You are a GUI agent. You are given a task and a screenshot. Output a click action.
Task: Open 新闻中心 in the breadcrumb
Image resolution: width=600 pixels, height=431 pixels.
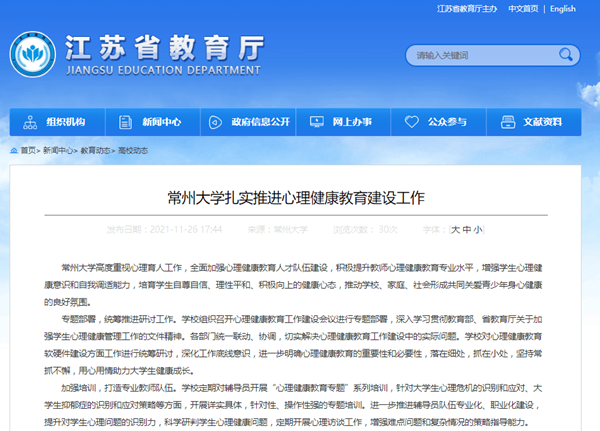58,150
